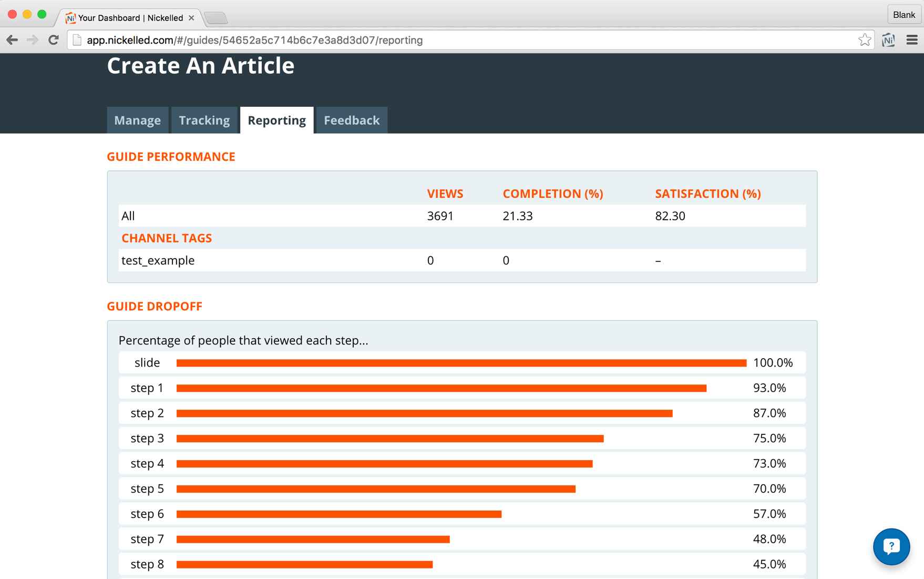Click the step 6 row label
This screenshot has width=924, height=579.
click(147, 514)
